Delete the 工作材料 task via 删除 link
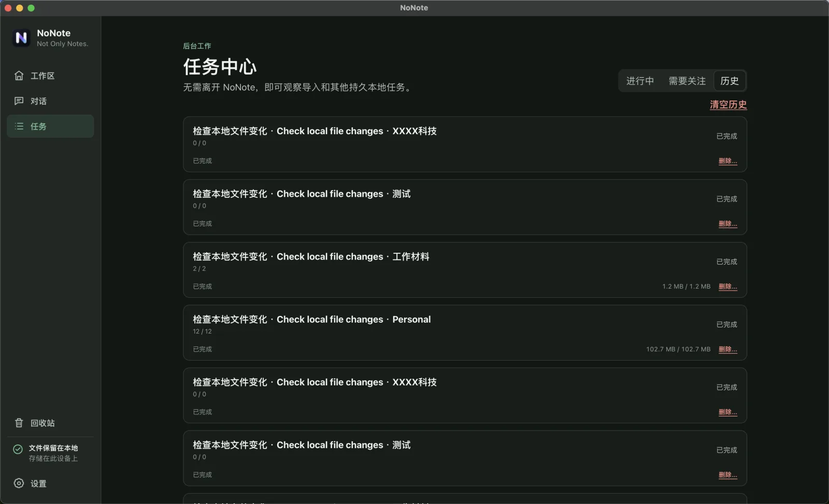The width and height of the screenshot is (829, 504). (727, 286)
